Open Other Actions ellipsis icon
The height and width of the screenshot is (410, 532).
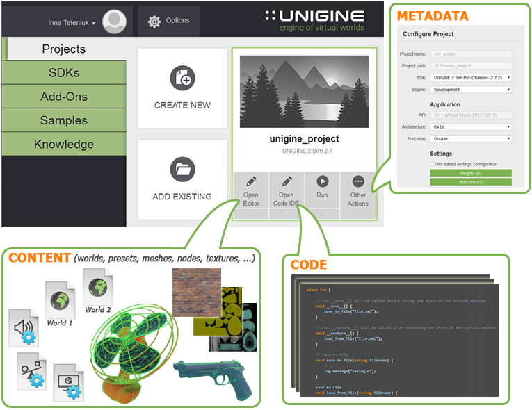(x=358, y=181)
